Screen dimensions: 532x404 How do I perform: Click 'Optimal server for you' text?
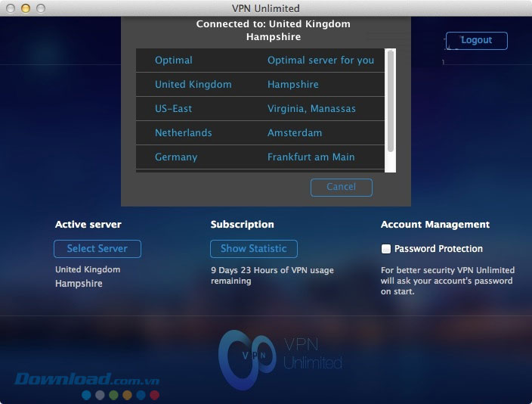coord(320,60)
